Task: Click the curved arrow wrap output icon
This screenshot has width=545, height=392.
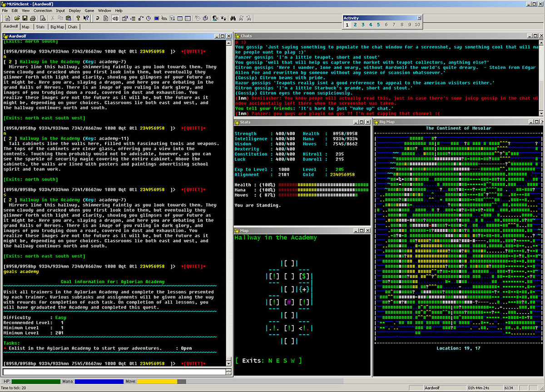Action: point(98,18)
